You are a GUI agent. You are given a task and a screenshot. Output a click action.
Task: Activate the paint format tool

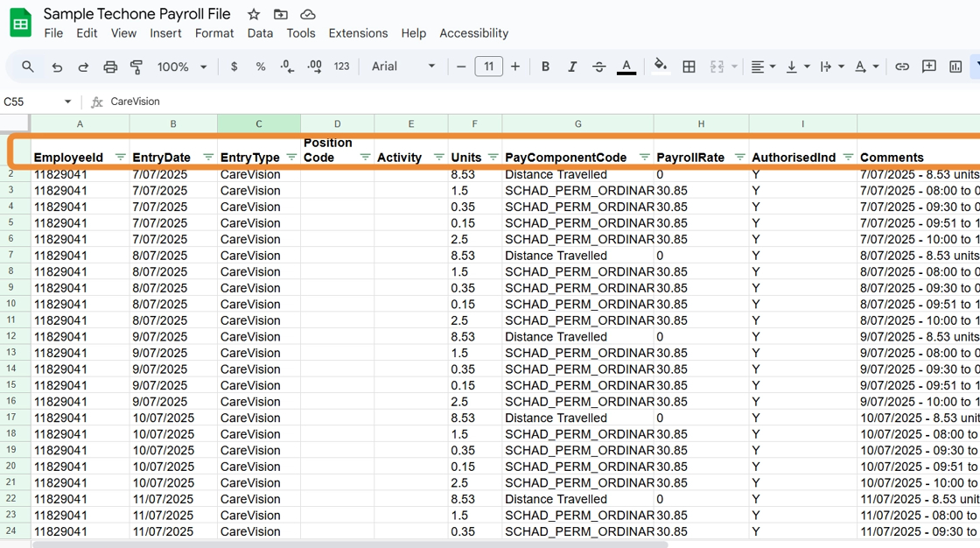coord(136,67)
